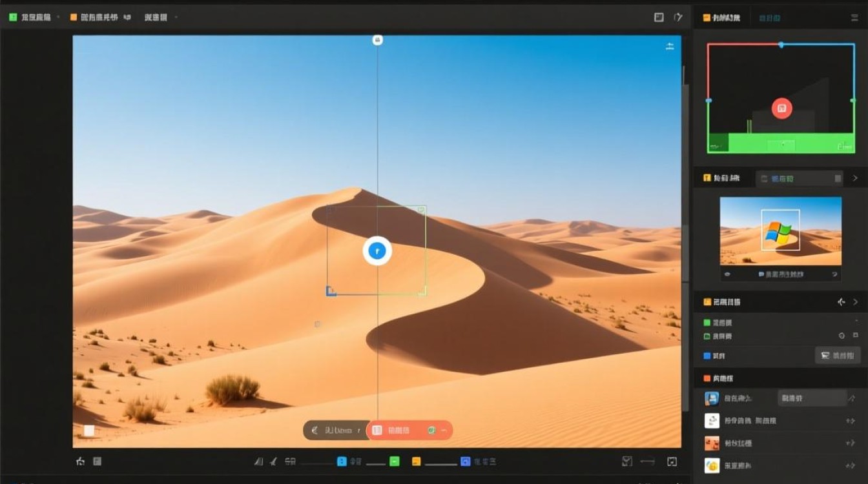Open the dropdown field above the thumbnail
Viewport: 868px width, 484px height.
coord(800,178)
